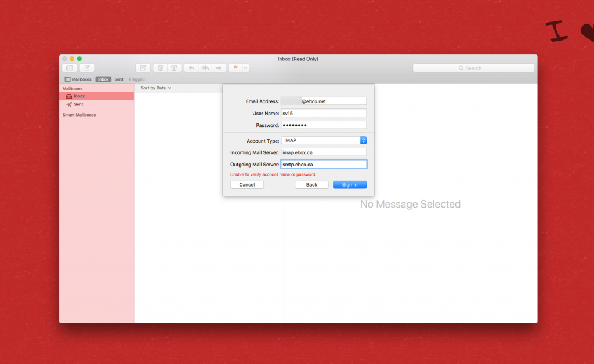Reply using the single arrow icon

(191, 68)
